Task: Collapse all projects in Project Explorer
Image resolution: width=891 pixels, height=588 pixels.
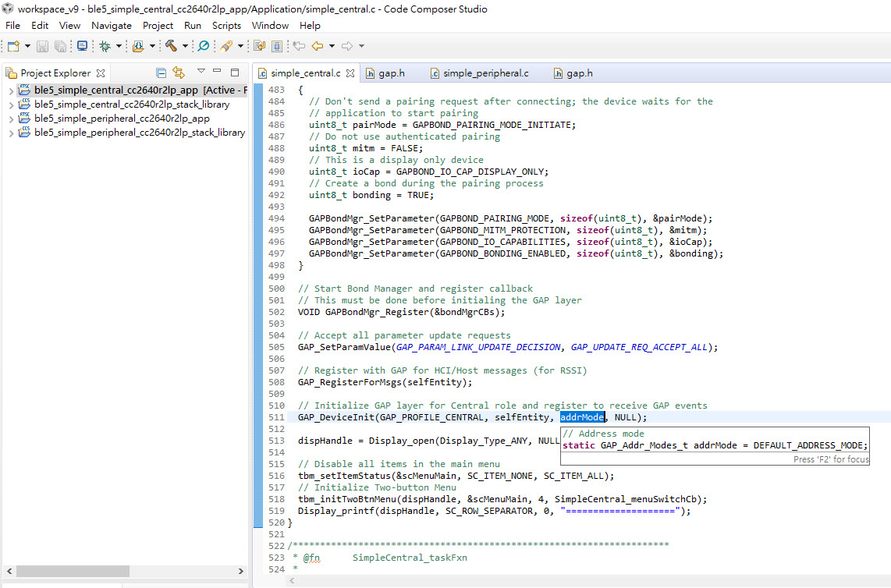Action: [x=162, y=73]
